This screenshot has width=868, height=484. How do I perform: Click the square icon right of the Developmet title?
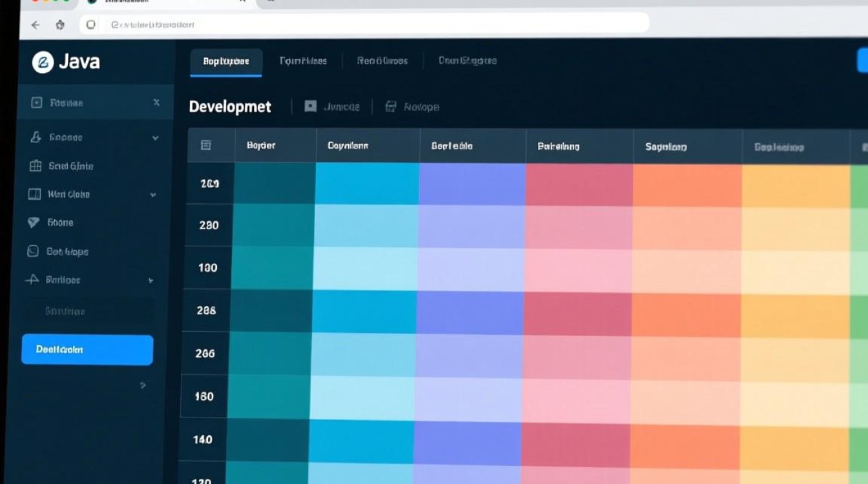(311, 106)
